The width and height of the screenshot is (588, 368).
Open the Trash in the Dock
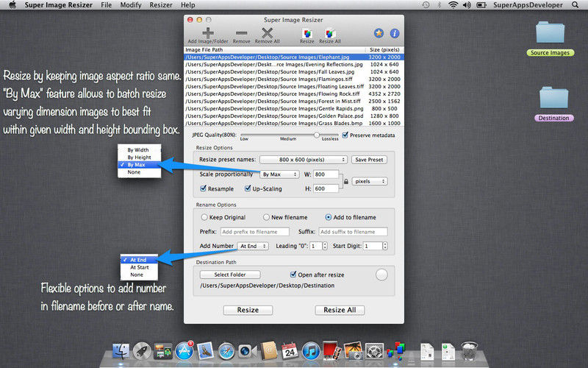coord(469,351)
